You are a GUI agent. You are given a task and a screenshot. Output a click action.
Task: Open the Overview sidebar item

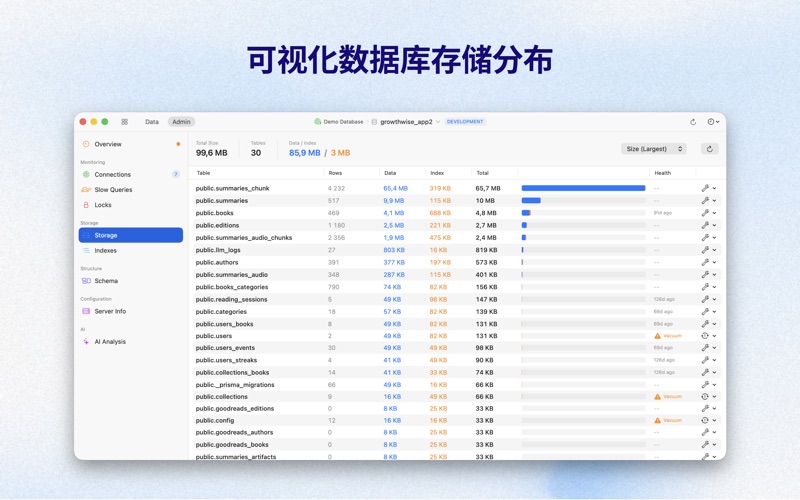(x=131, y=144)
